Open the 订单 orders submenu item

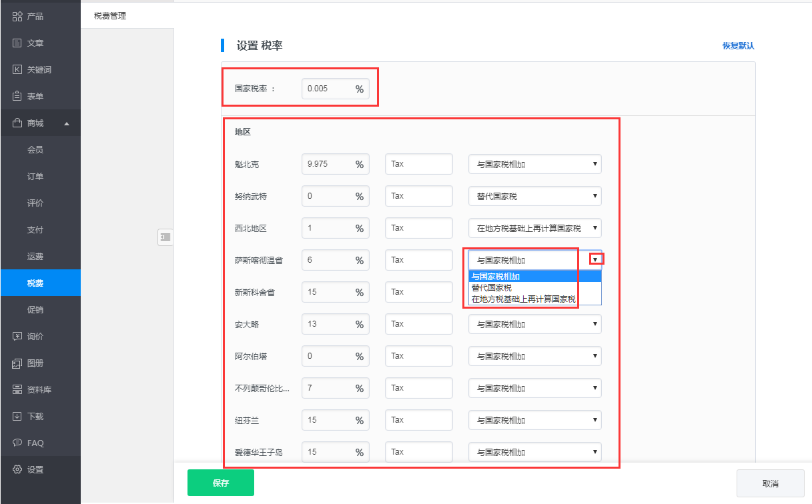click(35, 177)
